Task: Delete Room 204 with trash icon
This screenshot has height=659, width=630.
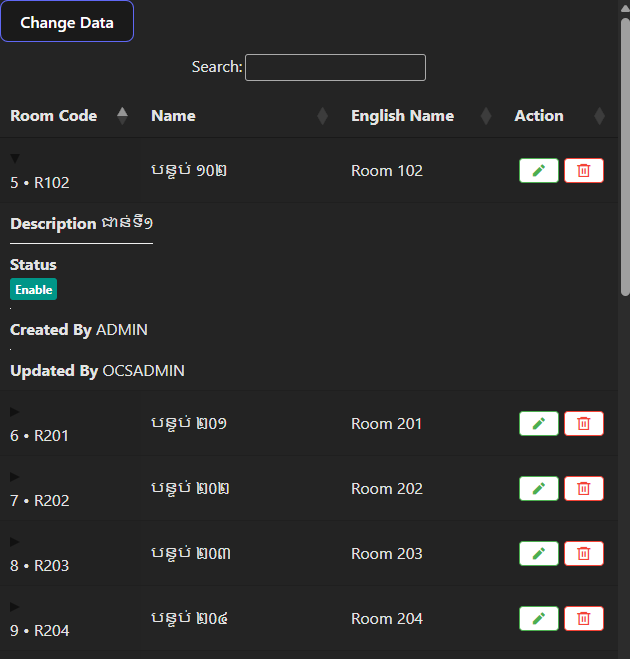Action: point(584,619)
